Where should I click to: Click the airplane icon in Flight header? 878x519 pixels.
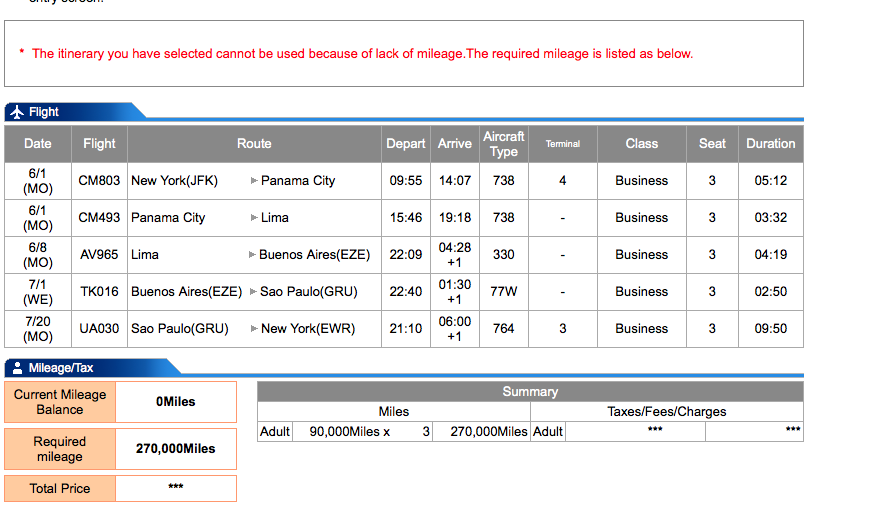[18, 112]
